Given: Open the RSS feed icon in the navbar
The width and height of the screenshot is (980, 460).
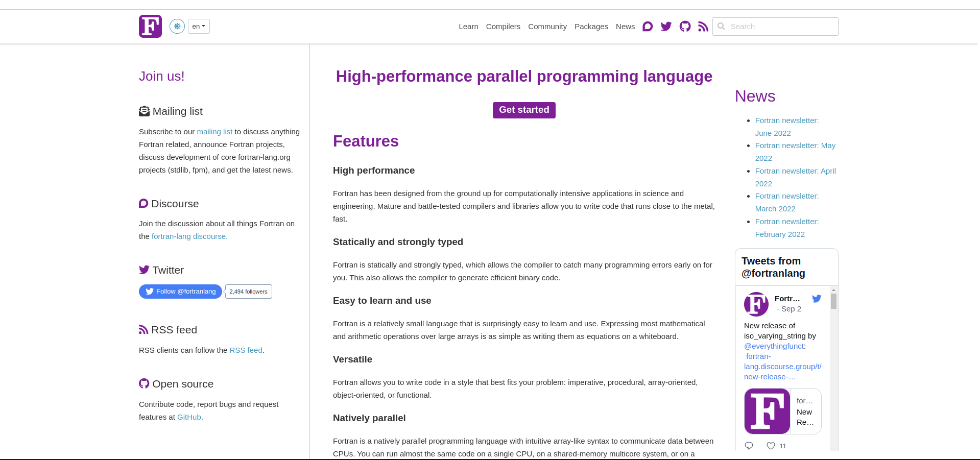Looking at the screenshot, I should click(703, 27).
